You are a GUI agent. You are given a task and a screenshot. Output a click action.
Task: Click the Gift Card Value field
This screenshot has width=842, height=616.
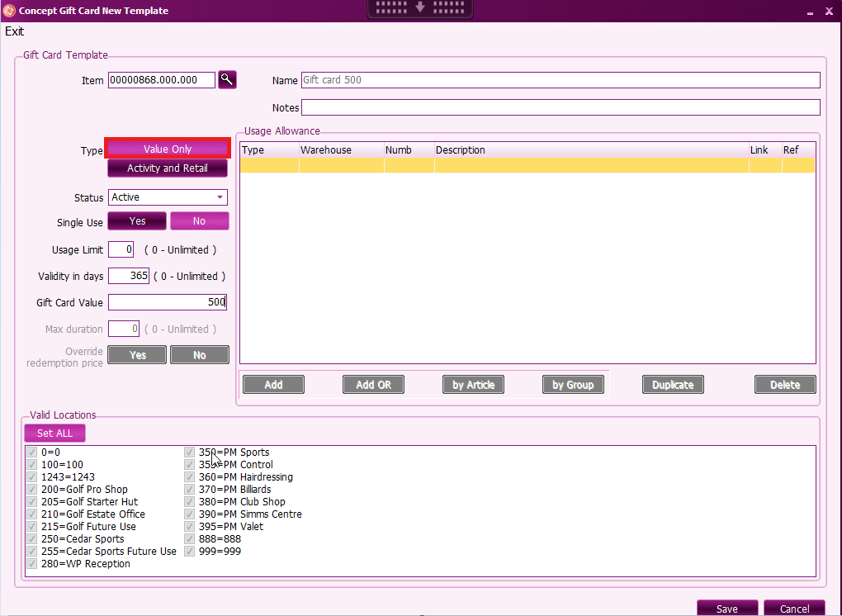(x=168, y=302)
